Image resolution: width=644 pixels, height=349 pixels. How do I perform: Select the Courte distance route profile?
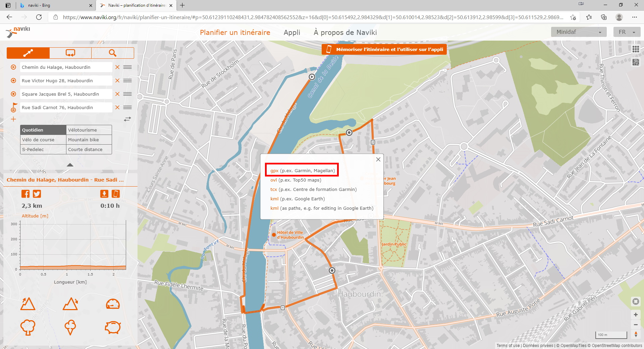(x=89, y=149)
